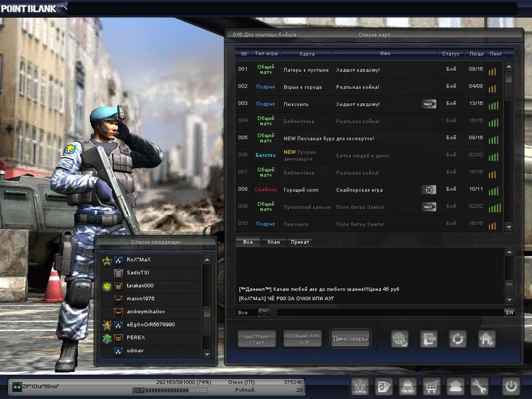
Task: Refresh the room list
Action: click(x=457, y=339)
